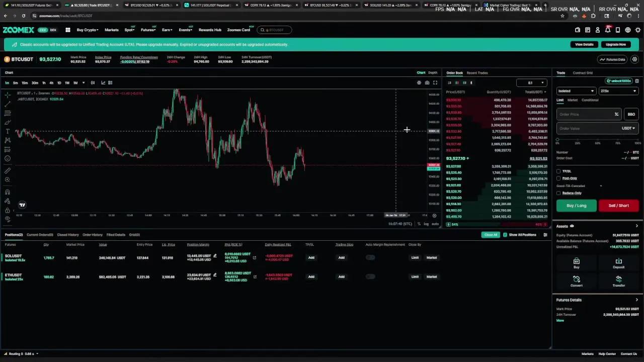Viewport: 644px width, 362px height.
Task: Open the wallet assets icon in header
Action: 578,30
